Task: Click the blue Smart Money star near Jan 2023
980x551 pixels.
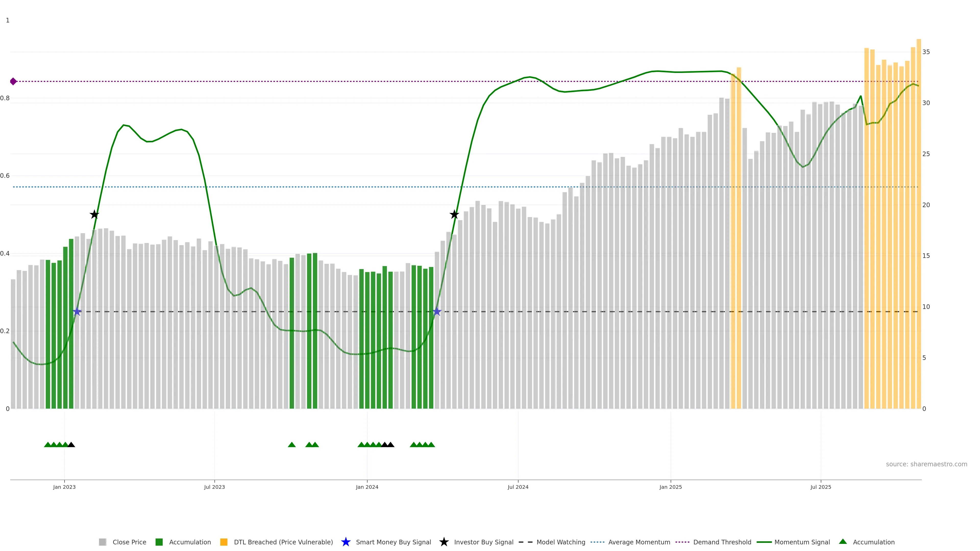Action: [x=77, y=312]
